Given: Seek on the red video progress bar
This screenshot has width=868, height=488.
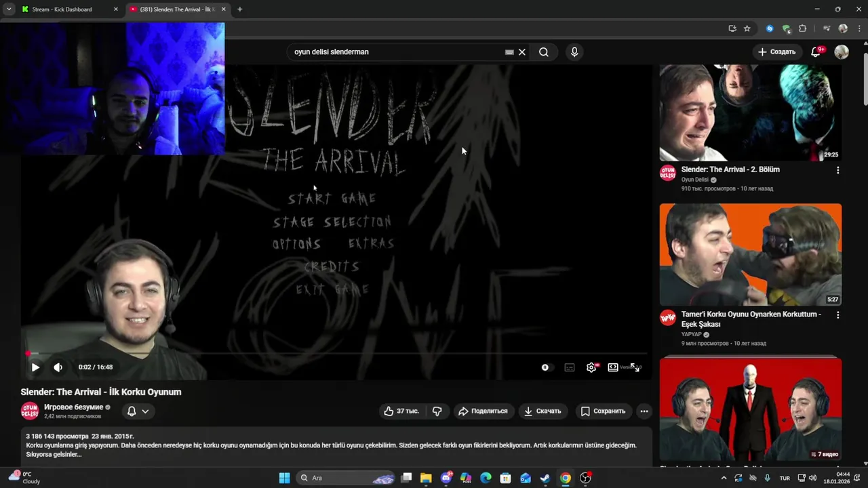Looking at the screenshot, I should [336, 353].
